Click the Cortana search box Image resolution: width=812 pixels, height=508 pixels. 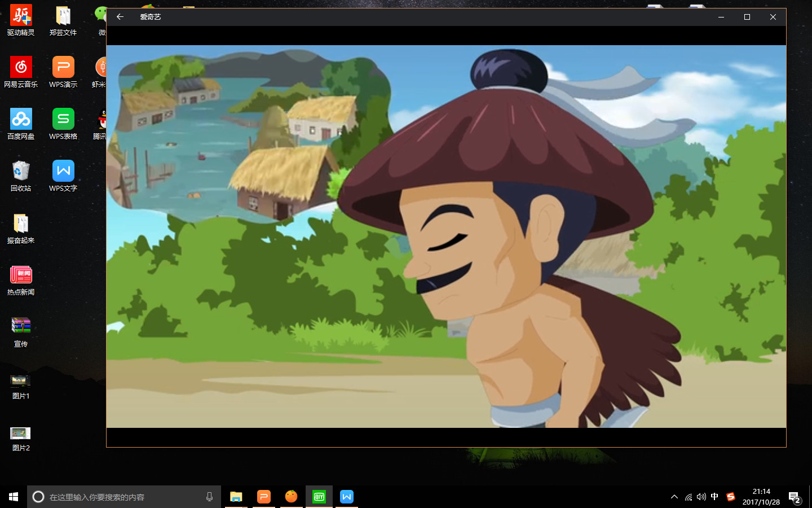coord(124,497)
